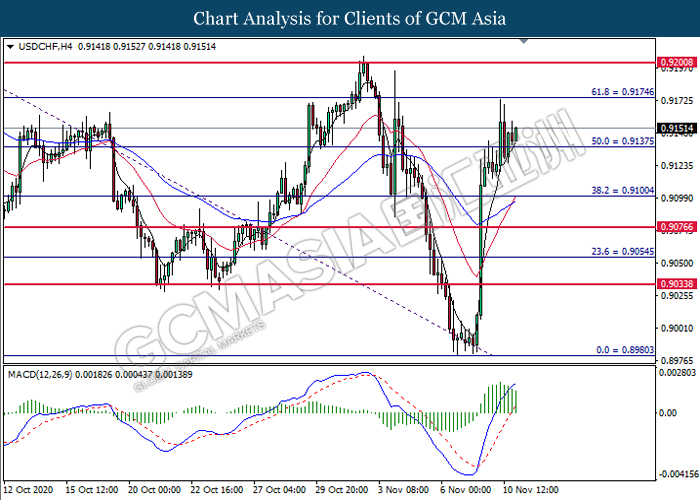Open the USDCHF symbol dropdown arrow
This screenshot has width=700, height=500.
(11, 46)
